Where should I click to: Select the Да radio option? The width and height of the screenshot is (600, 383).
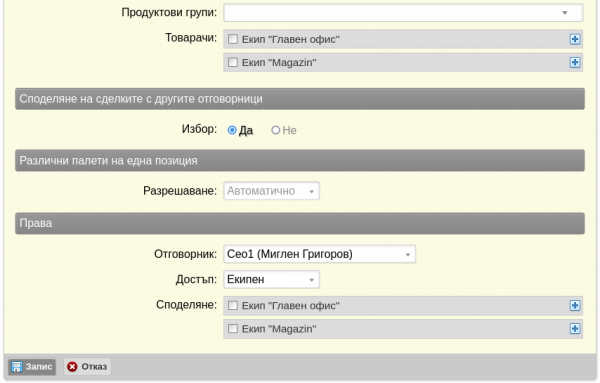click(232, 130)
